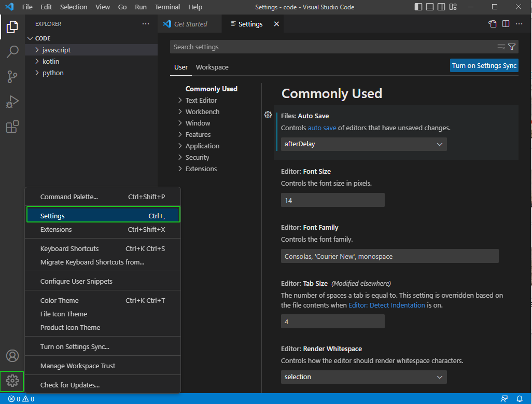Open the Customize Layout icon
The width and height of the screenshot is (532, 404).
point(453,7)
